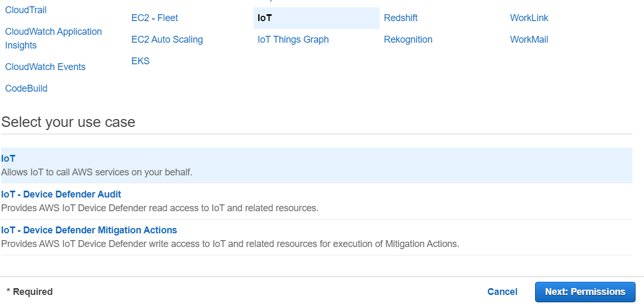Viewport: 644px width, 306px height.
Task: Select EC2 Auto Scaling service
Action: [167, 40]
